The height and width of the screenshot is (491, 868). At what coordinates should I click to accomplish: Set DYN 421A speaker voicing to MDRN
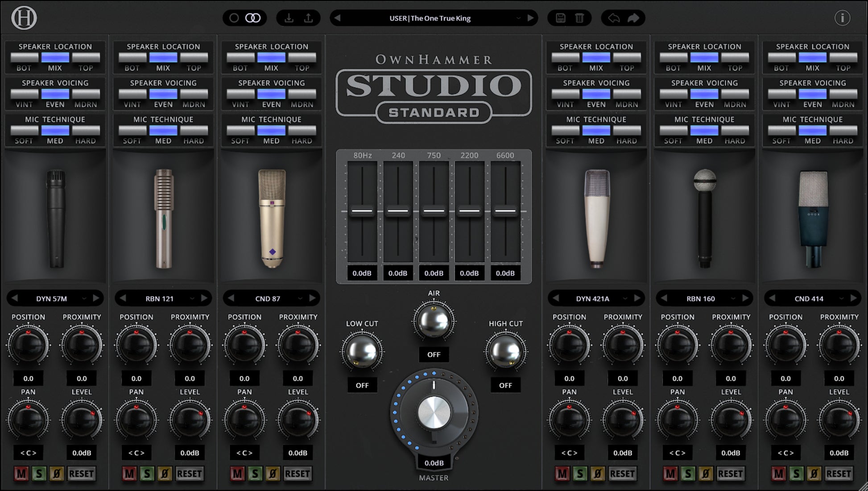(627, 94)
